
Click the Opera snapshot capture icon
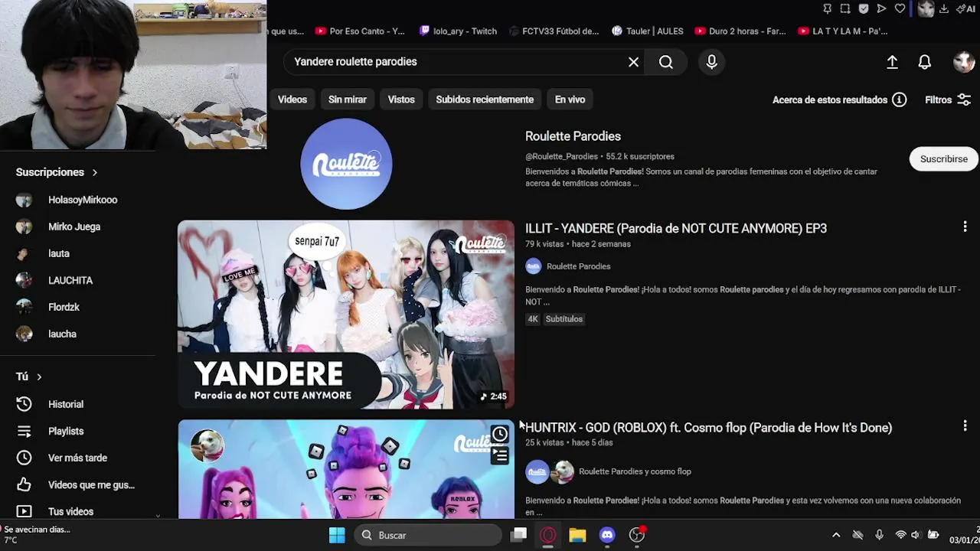coord(845,9)
